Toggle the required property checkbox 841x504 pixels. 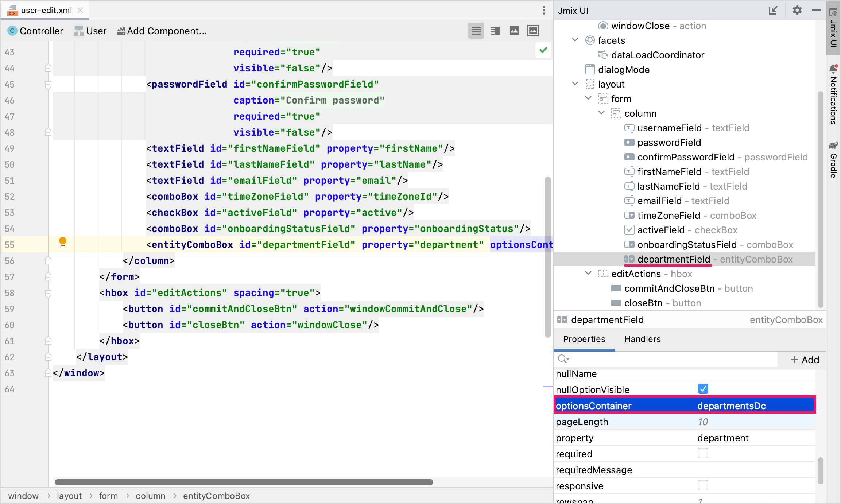pyautogui.click(x=703, y=453)
